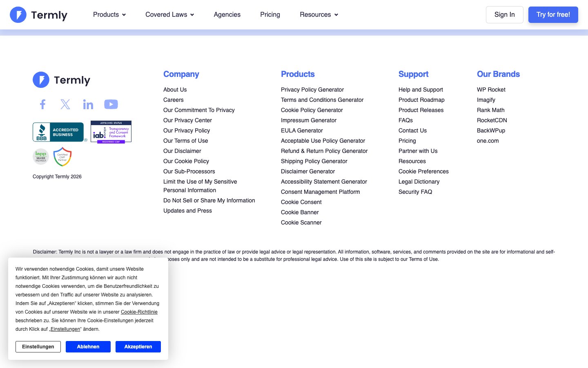This screenshot has height=368, width=588.
Task: Expand the Covered Laws dropdown
Action: 169,15
